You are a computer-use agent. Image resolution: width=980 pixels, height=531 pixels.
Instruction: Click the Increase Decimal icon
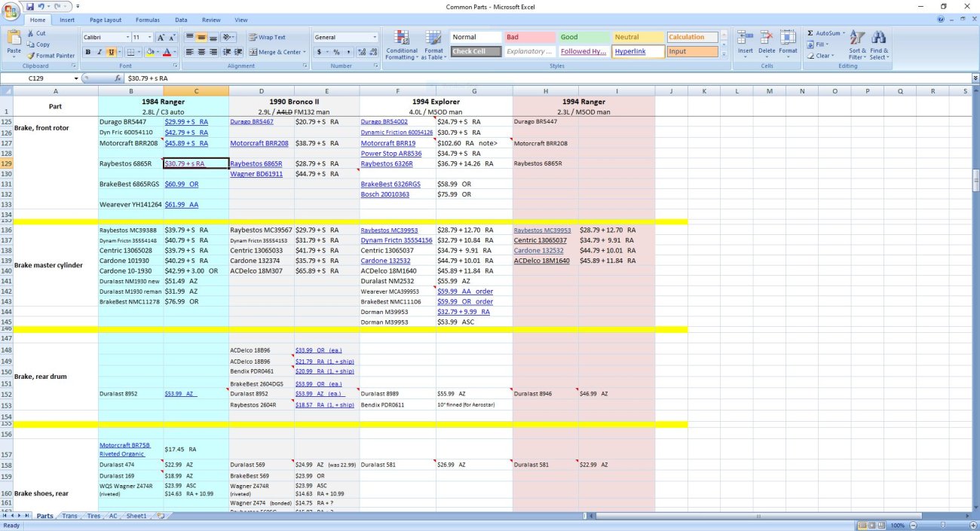(x=362, y=52)
